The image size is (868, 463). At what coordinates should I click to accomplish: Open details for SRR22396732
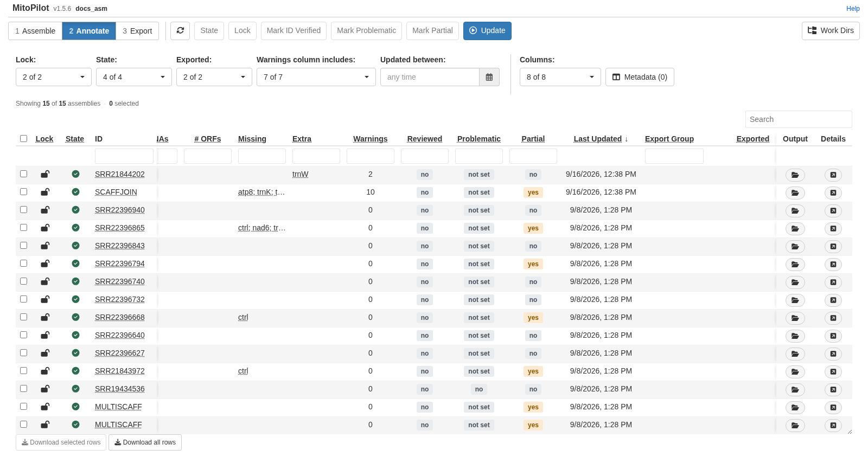point(833,300)
